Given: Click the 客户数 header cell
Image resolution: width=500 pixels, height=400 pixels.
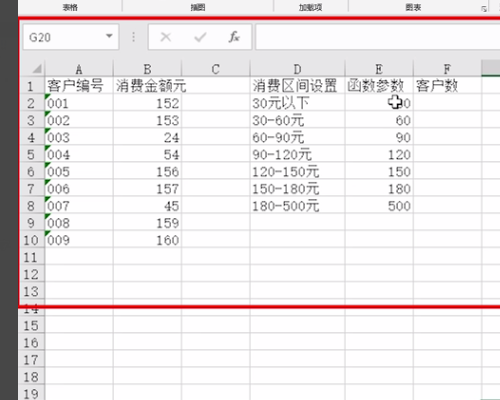Looking at the screenshot, I should (x=447, y=86).
